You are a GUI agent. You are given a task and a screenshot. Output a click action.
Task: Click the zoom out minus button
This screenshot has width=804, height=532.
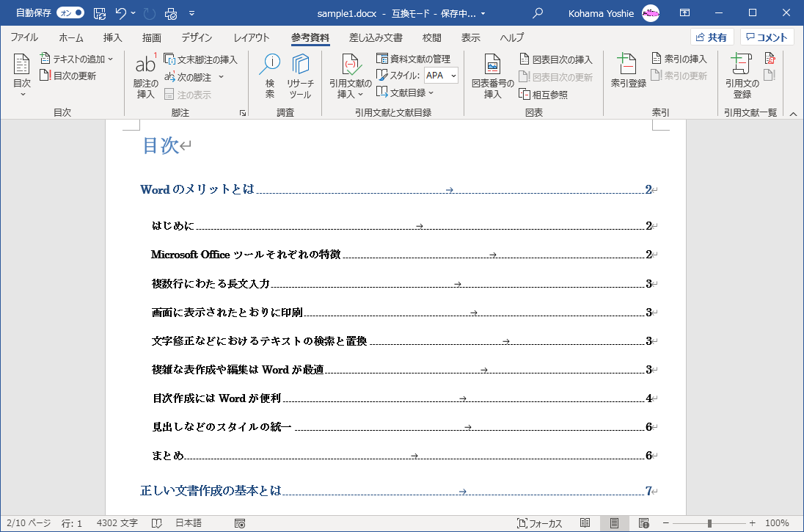coord(665,523)
